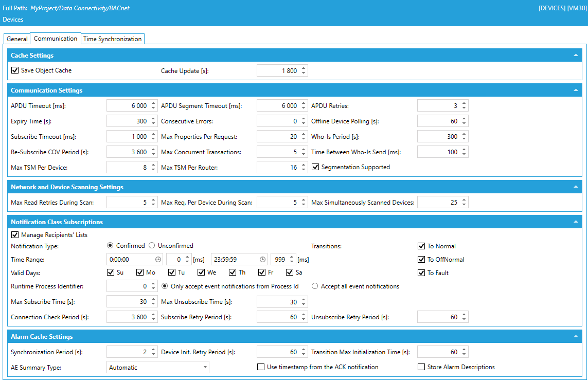The width and height of the screenshot is (588, 382).
Task: Collapse the Cache Settings section
Action: pos(576,55)
